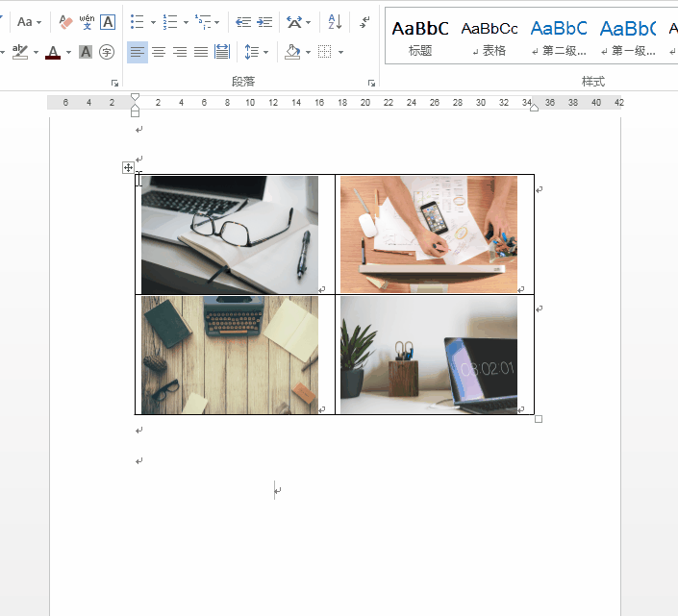The height and width of the screenshot is (616, 678).
Task: Click the multilevel list icon
Action: [203, 21]
